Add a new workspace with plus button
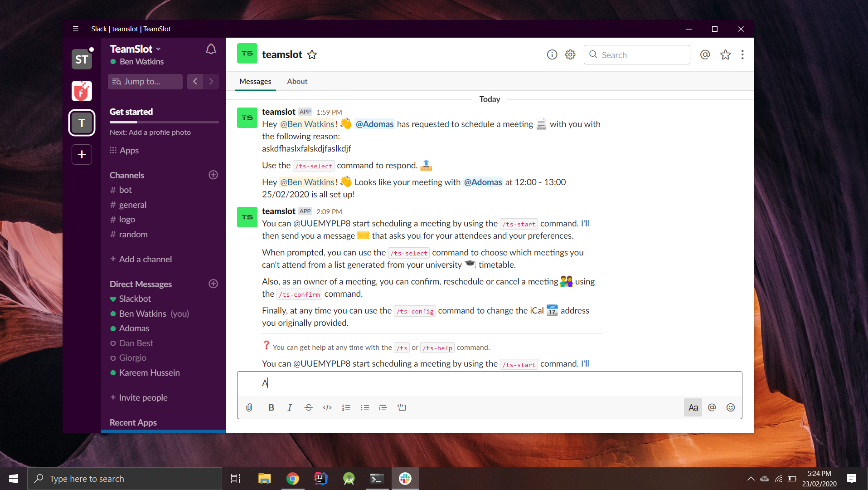 point(82,154)
